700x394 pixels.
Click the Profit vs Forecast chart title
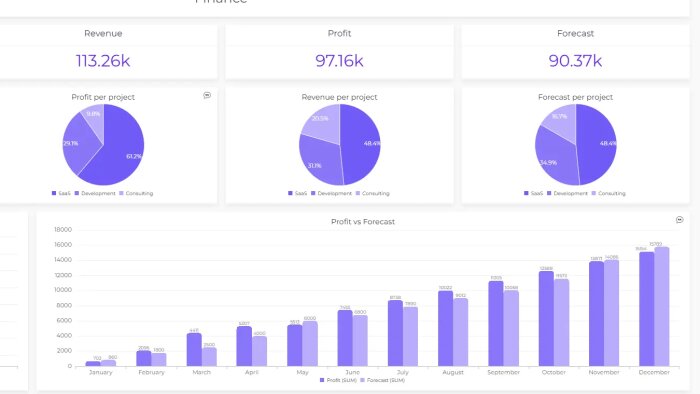coord(363,222)
